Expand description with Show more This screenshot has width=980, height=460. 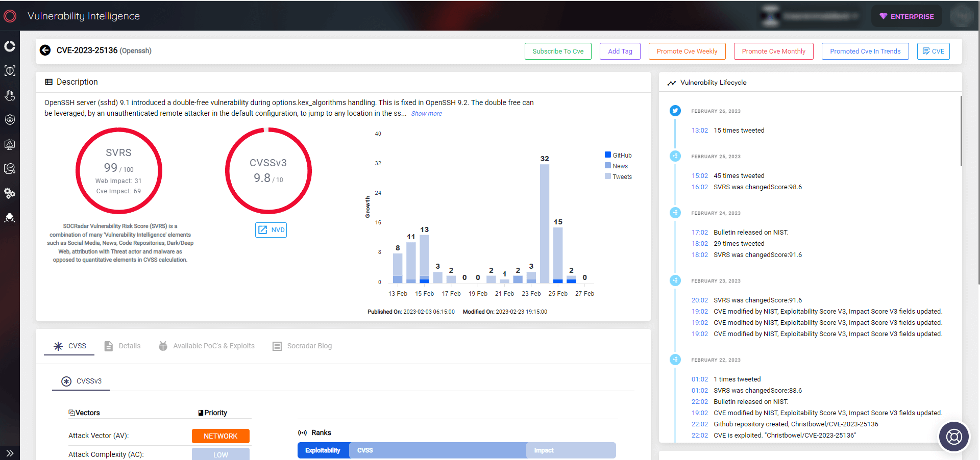tap(427, 114)
